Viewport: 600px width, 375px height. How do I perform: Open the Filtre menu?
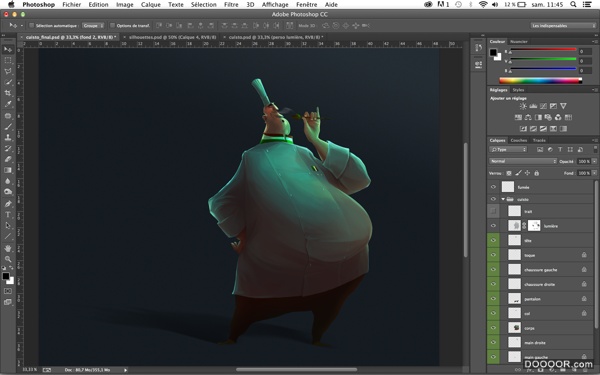[231, 5]
